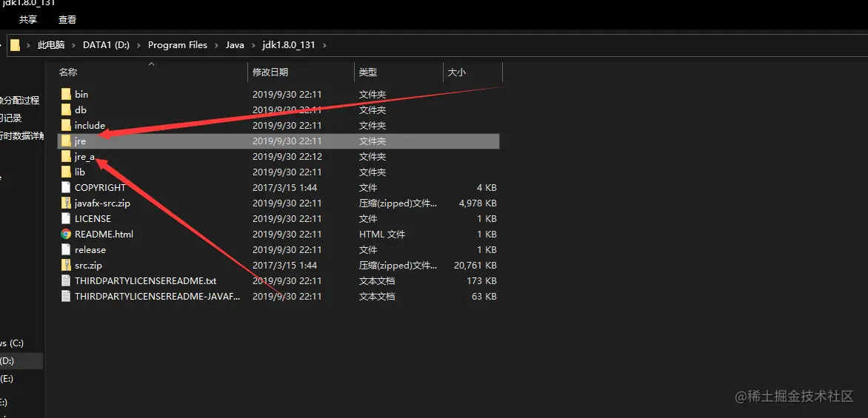Sort by 大小 column header
This screenshot has height=418, width=868.
click(x=457, y=73)
